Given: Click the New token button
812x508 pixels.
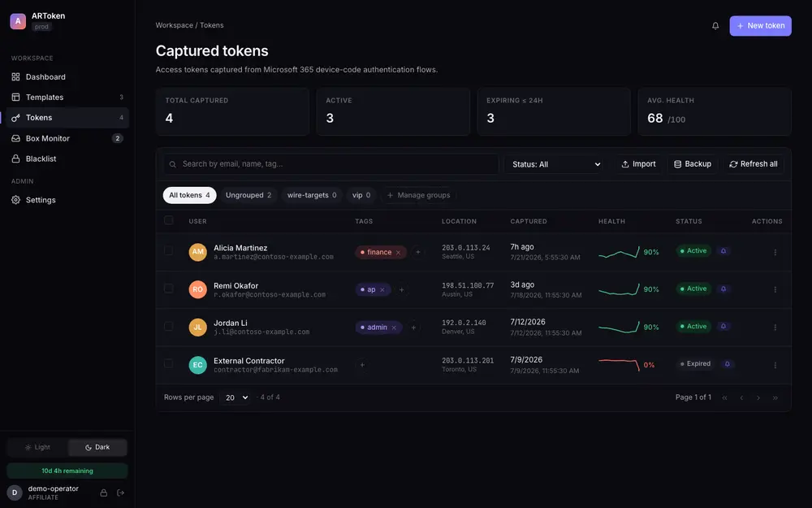Looking at the screenshot, I should (x=760, y=26).
